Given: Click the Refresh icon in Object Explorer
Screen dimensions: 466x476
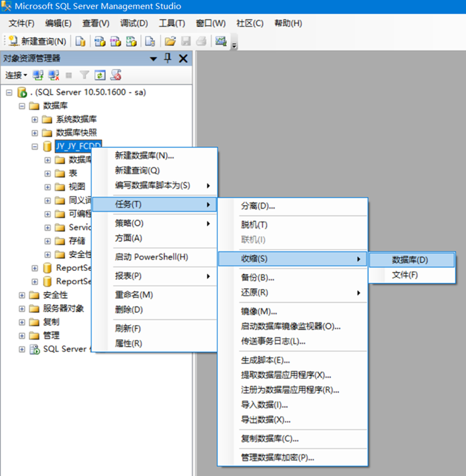Looking at the screenshot, I should (100, 75).
